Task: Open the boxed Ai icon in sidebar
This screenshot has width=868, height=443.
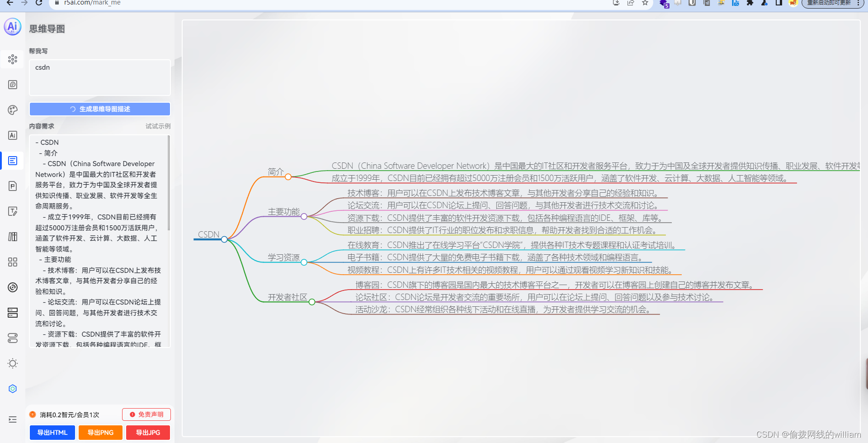Action: pyautogui.click(x=13, y=135)
